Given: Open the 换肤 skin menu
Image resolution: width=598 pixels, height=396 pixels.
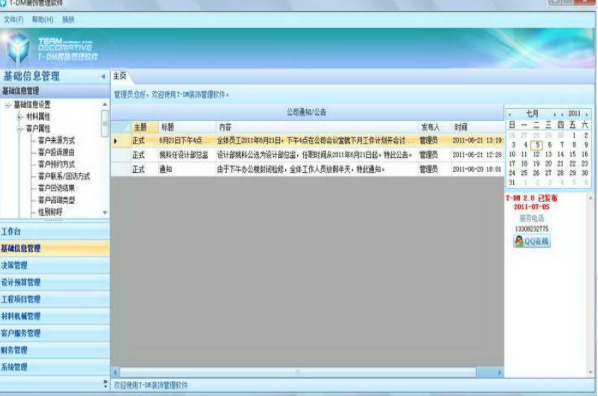Looking at the screenshot, I should point(68,19).
